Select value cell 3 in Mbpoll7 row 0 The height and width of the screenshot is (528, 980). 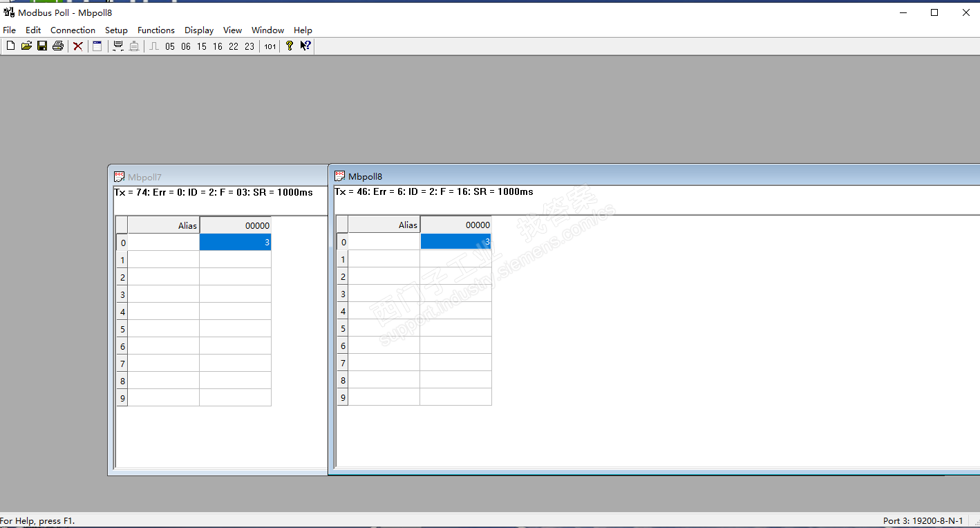[x=235, y=242]
